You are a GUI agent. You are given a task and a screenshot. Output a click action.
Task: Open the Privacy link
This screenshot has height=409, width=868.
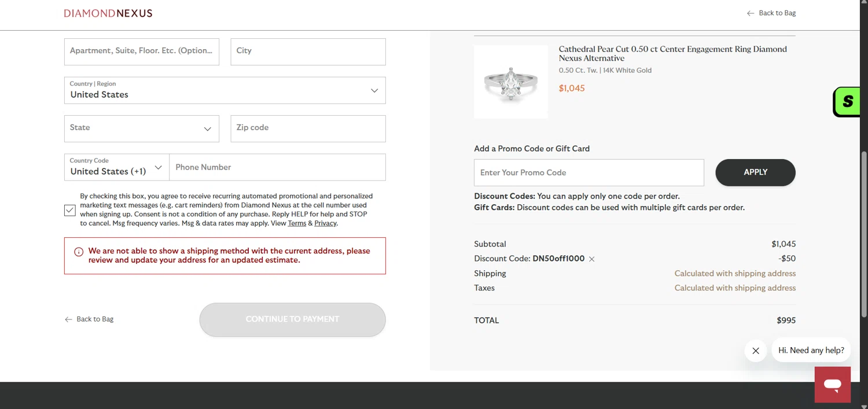click(x=325, y=223)
